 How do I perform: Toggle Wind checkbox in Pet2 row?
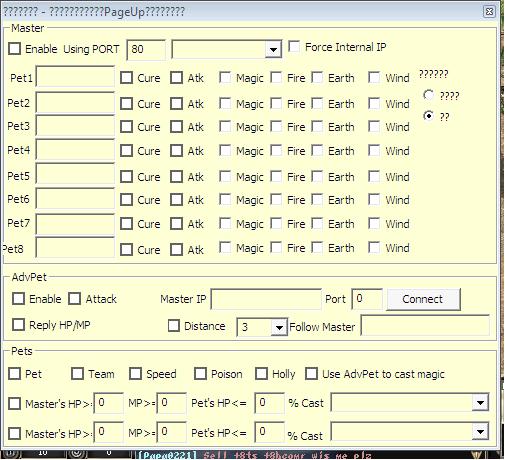[x=374, y=104]
